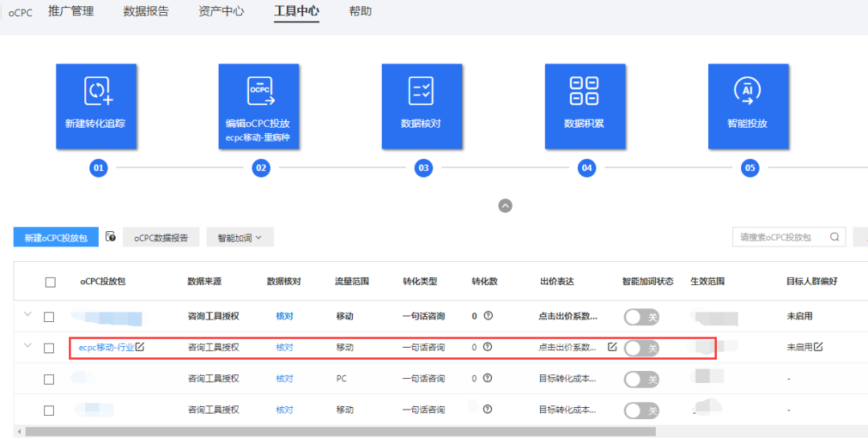The image size is (868, 444).
Task: Edit bid expression icon in ecpc移动-行业 row
Action: click(612, 347)
